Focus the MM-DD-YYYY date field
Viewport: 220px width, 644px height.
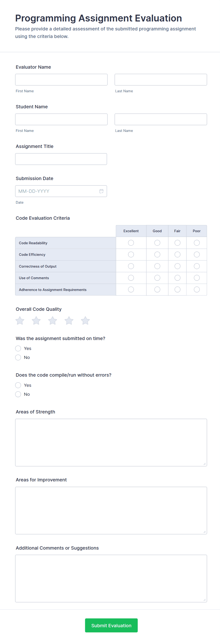point(56,191)
